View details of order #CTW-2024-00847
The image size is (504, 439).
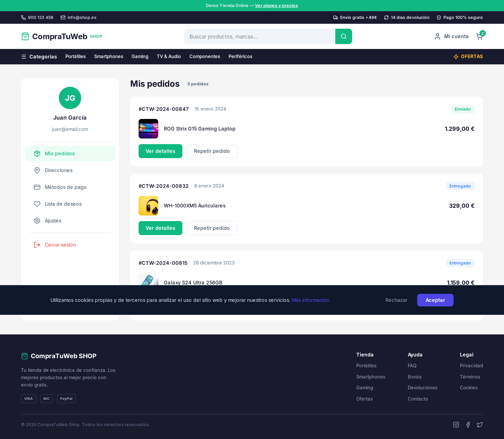click(x=160, y=151)
